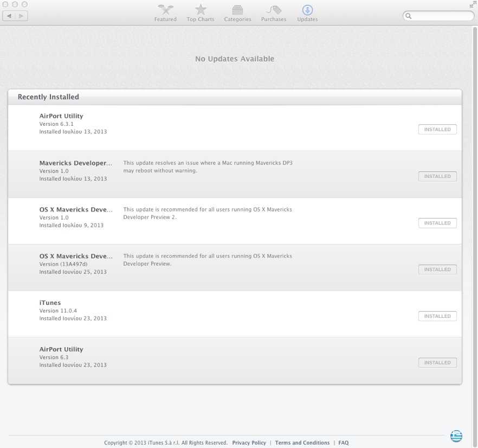The width and height of the screenshot is (478, 448).
Task: Open the Updates download icon
Action: click(307, 10)
